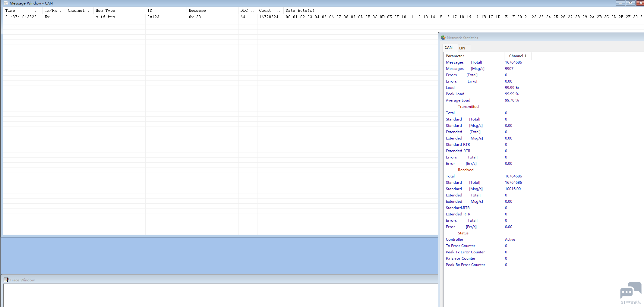This screenshot has height=307, width=644.
Task: Click the Transmitted section heading
Action: 468,107
